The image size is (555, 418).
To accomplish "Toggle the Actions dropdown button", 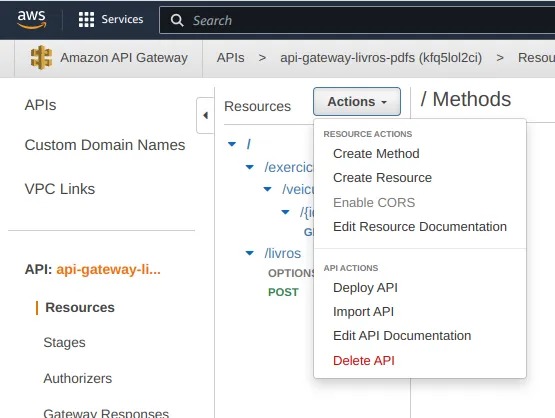I will [x=357, y=102].
